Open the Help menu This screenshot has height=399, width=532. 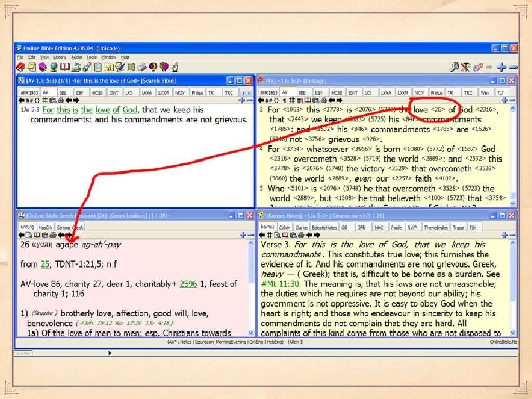[125, 57]
